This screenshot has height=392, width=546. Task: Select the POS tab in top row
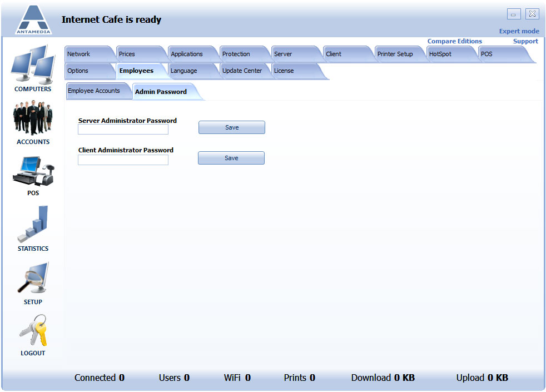click(x=505, y=54)
